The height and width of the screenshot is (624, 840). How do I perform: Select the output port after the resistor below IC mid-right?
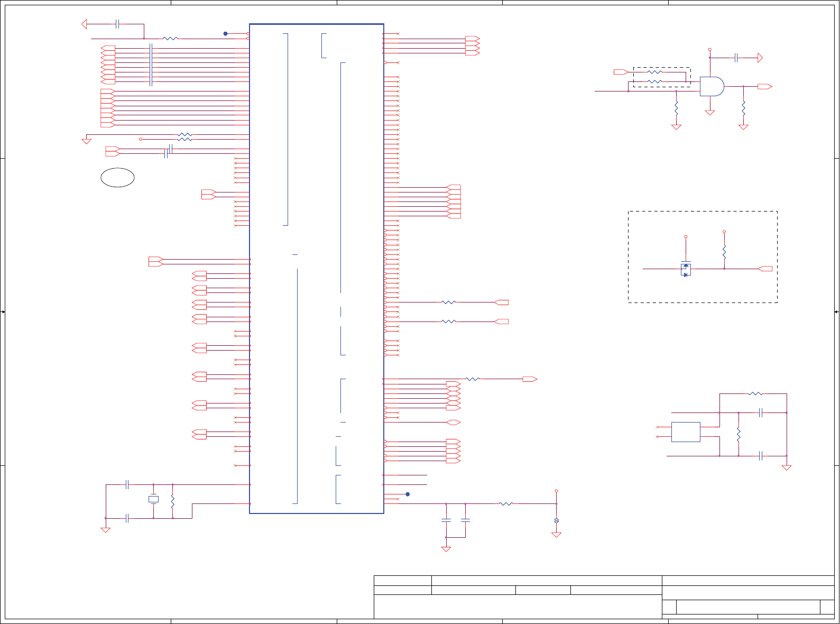point(530,379)
